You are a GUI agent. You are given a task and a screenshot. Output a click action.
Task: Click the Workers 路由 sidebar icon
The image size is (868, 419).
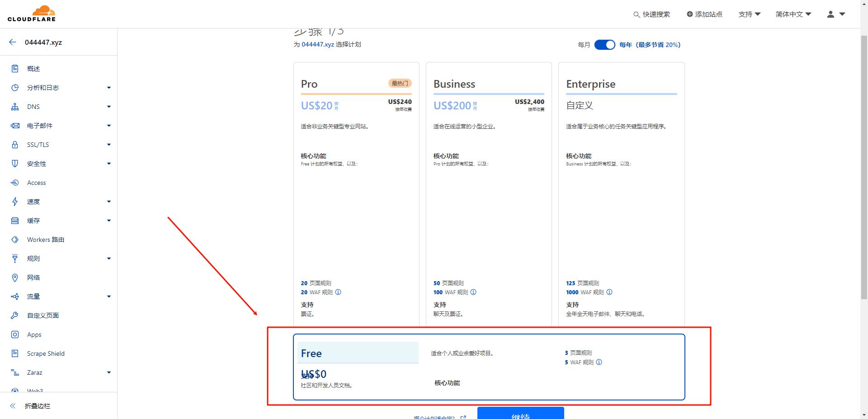[x=15, y=240]
